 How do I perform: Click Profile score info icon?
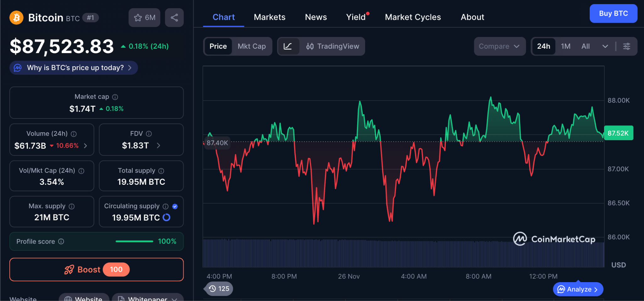pos(61,241)
